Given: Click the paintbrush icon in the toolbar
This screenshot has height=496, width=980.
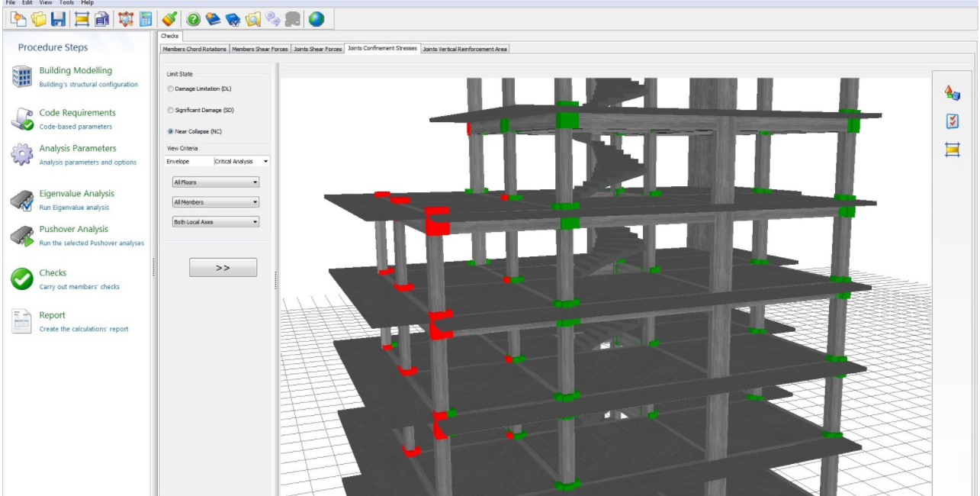Looking at the screenshot, I should click(x=170, y=19).
